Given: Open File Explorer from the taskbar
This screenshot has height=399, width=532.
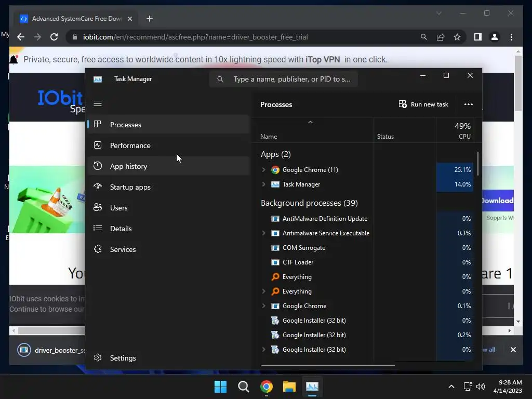Looking at the screenshot, I should [x=289, y=387].
